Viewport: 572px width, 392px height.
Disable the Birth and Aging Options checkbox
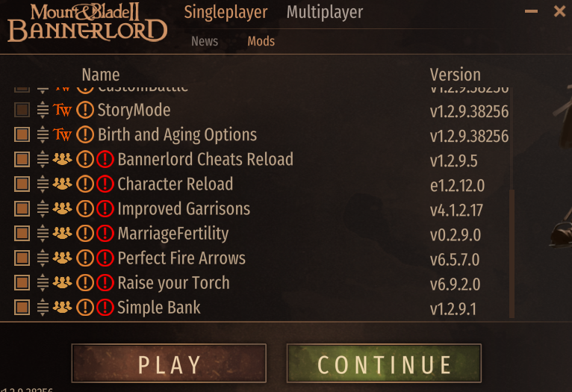[x=22, y=134]
